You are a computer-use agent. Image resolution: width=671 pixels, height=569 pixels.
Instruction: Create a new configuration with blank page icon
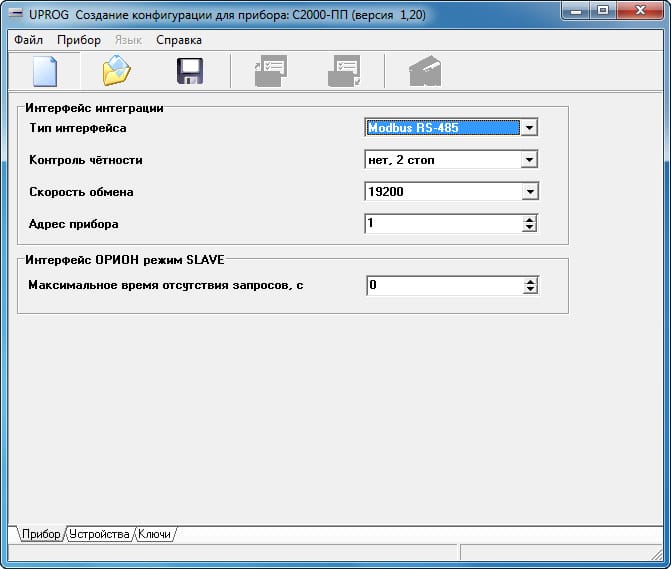pos(45,71)
